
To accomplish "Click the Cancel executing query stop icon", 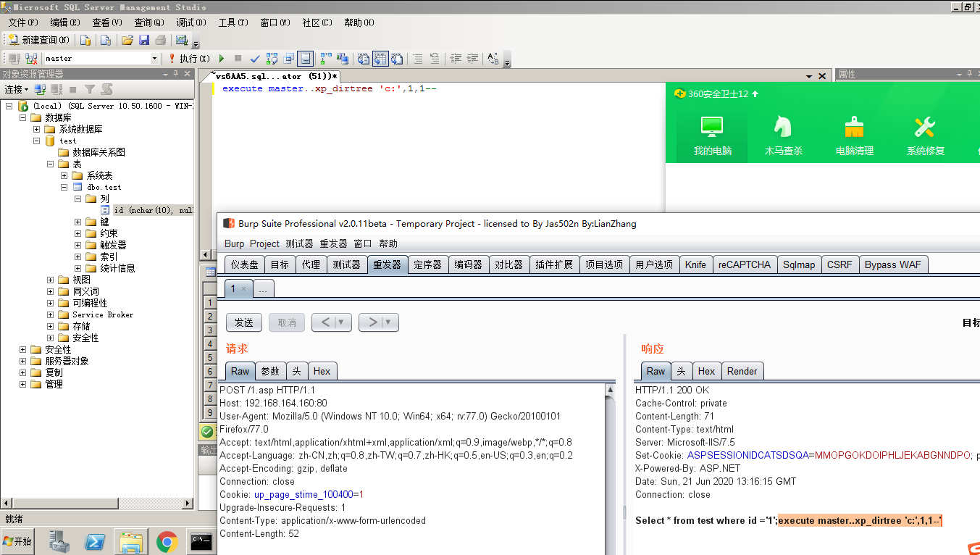I will coord(238,58).
